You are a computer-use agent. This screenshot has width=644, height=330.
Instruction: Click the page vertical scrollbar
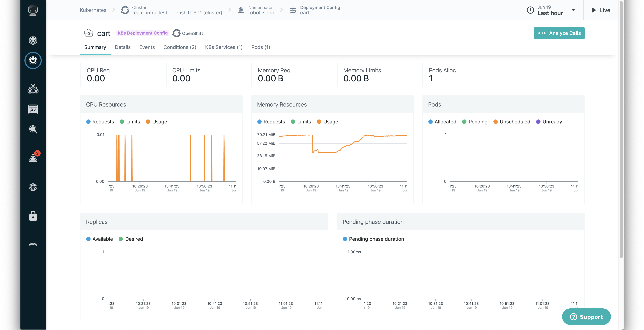[621, 129]
